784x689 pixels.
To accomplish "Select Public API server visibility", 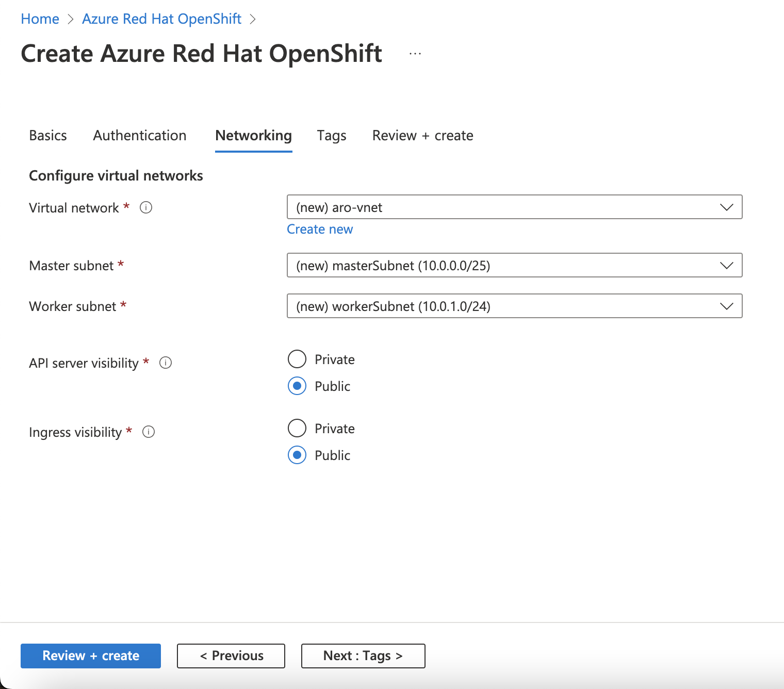I will click(x=297, y=386).
